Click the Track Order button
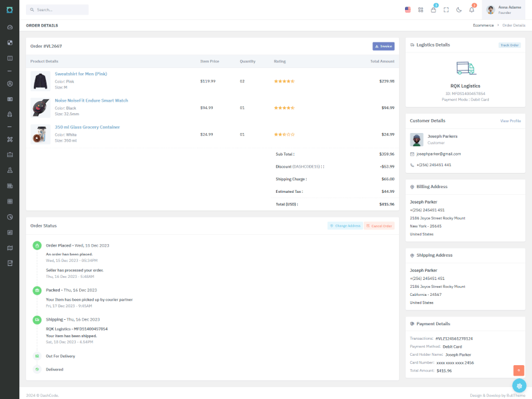The image size is (532, 399). [x=509, y=45]
